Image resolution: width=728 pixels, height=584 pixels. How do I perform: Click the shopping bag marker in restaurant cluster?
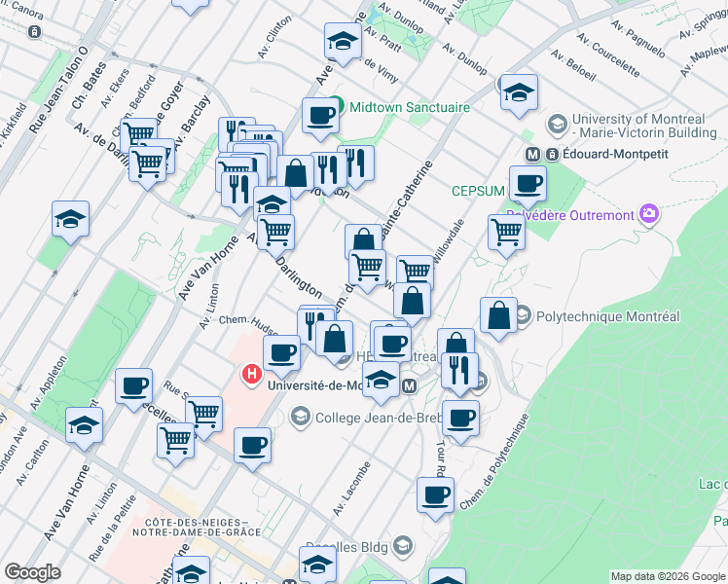coord(295,173)
